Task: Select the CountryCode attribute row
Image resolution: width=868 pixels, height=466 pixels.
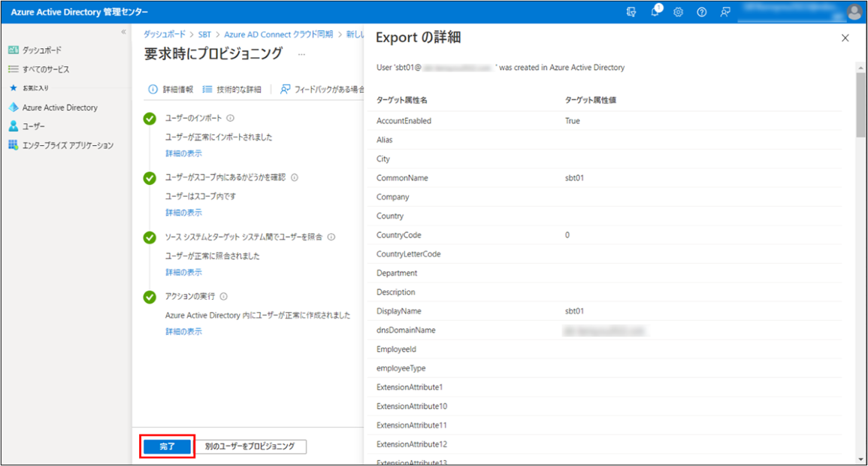Action: (604, 235)
